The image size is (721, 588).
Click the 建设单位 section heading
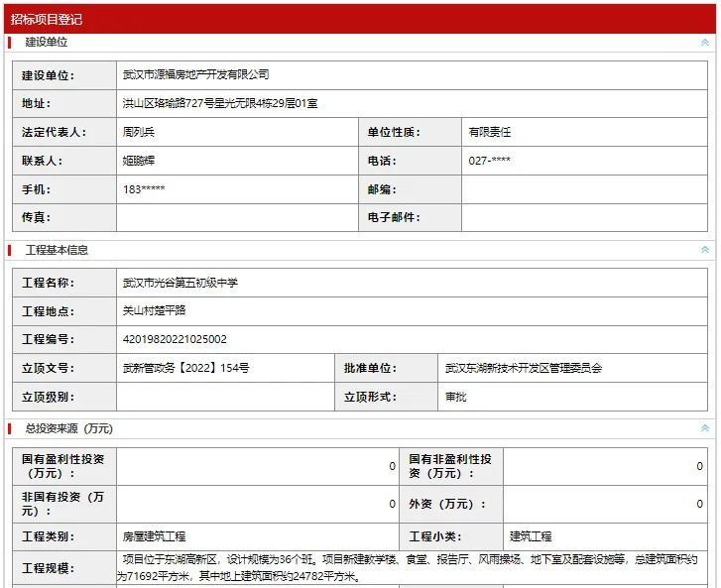pyautogui.click(x=47, y=43)
